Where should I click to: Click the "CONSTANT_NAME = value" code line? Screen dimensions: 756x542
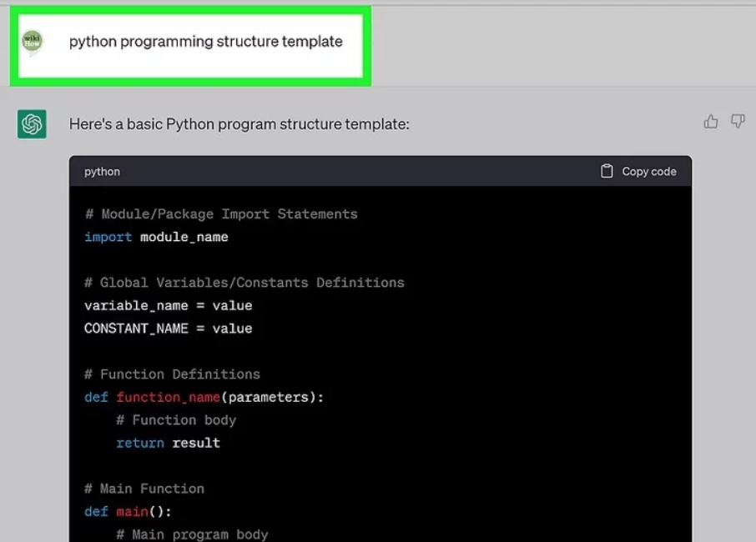168,329
